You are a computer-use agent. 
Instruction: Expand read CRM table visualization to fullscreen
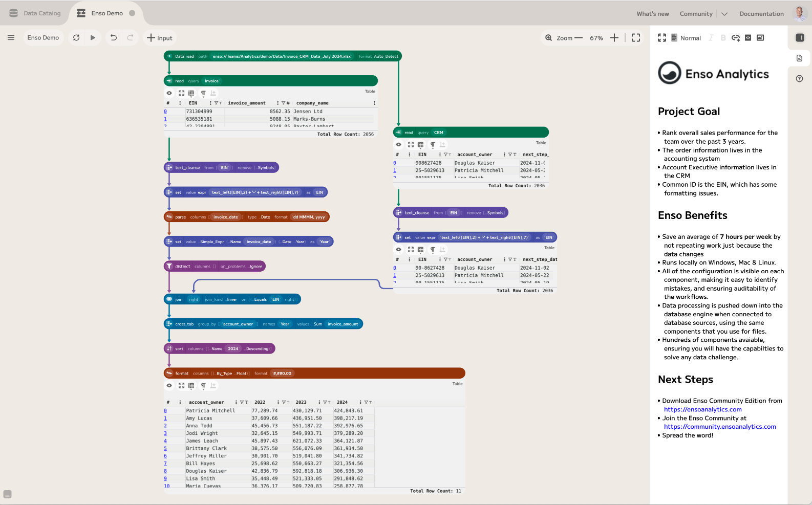point(411,145)
